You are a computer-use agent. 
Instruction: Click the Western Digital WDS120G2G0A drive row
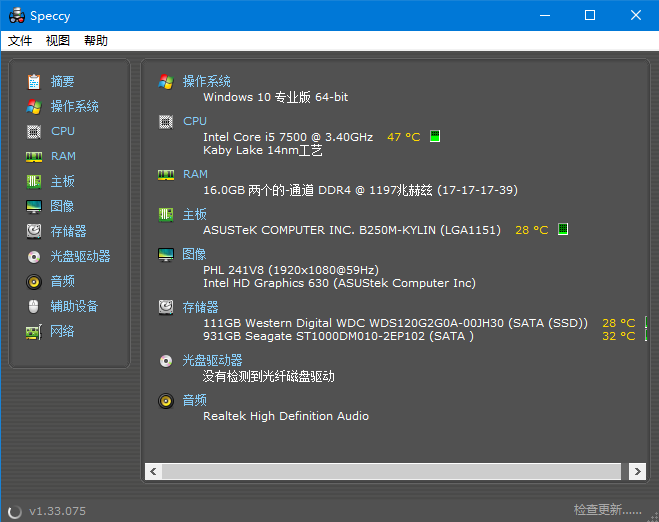pos(395,323)
